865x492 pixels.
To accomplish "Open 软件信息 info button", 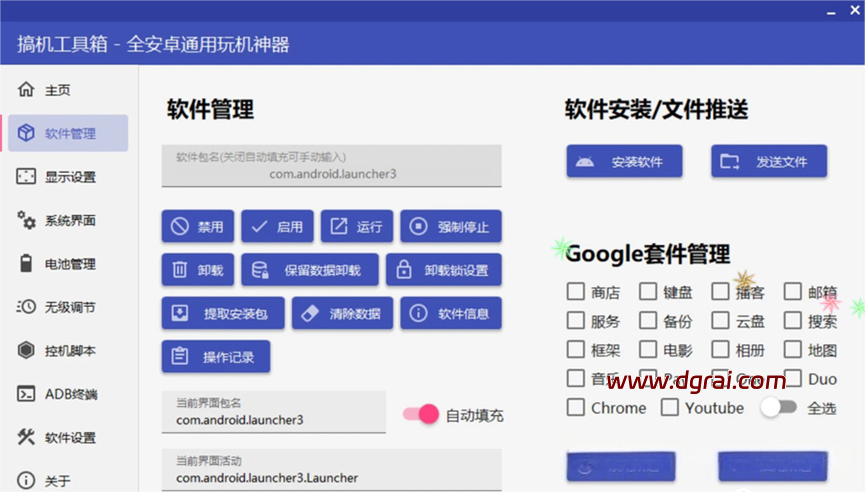I will (x=450, y=313).
